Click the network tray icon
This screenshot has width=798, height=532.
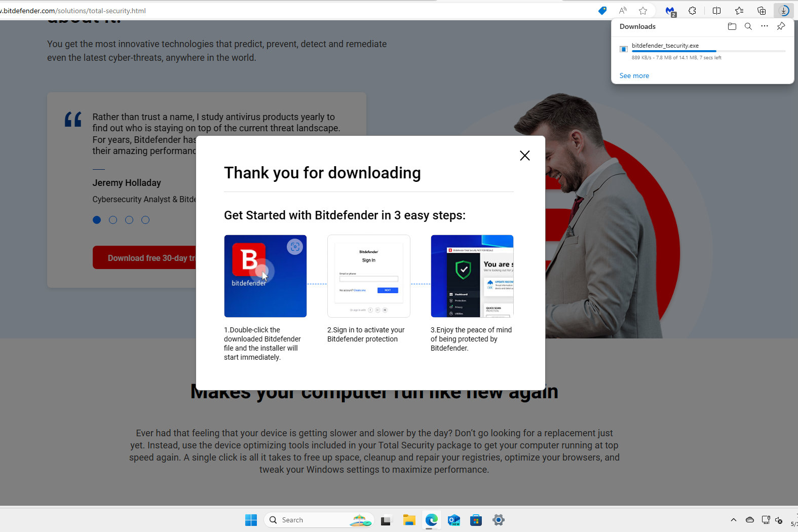tap(766, 520)
